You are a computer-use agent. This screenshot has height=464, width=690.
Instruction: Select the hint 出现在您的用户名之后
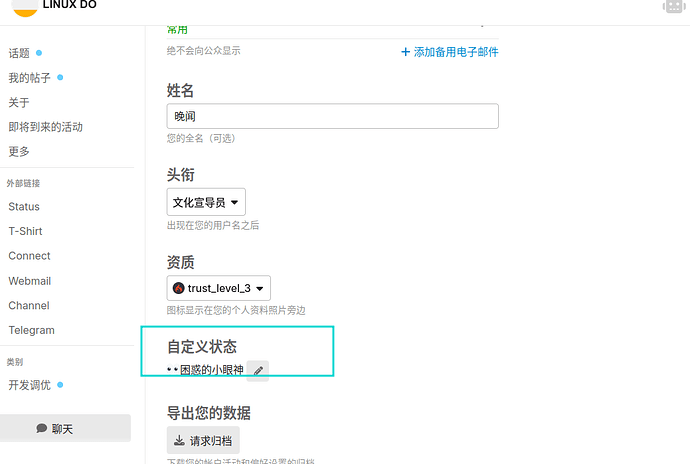[x=213, y=225]
